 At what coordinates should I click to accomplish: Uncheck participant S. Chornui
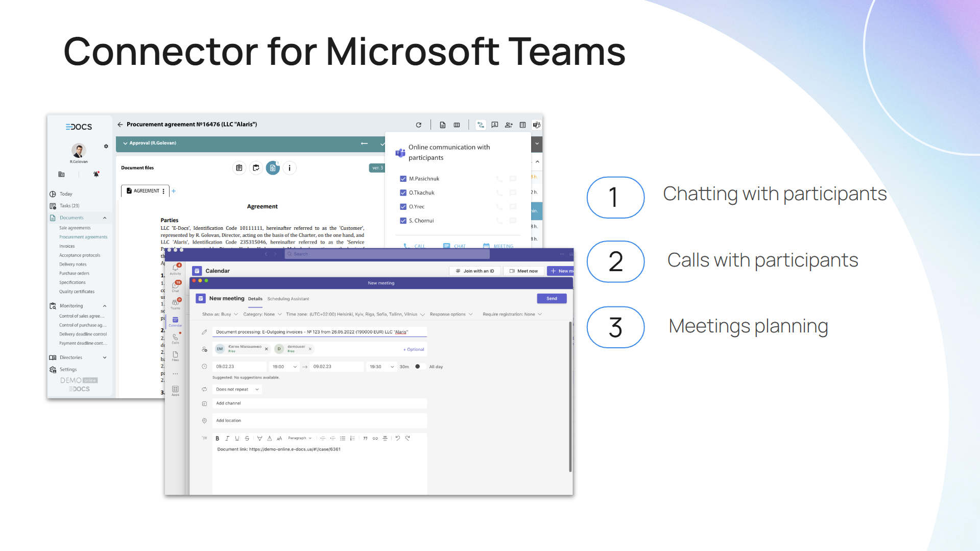click(403, 221)
